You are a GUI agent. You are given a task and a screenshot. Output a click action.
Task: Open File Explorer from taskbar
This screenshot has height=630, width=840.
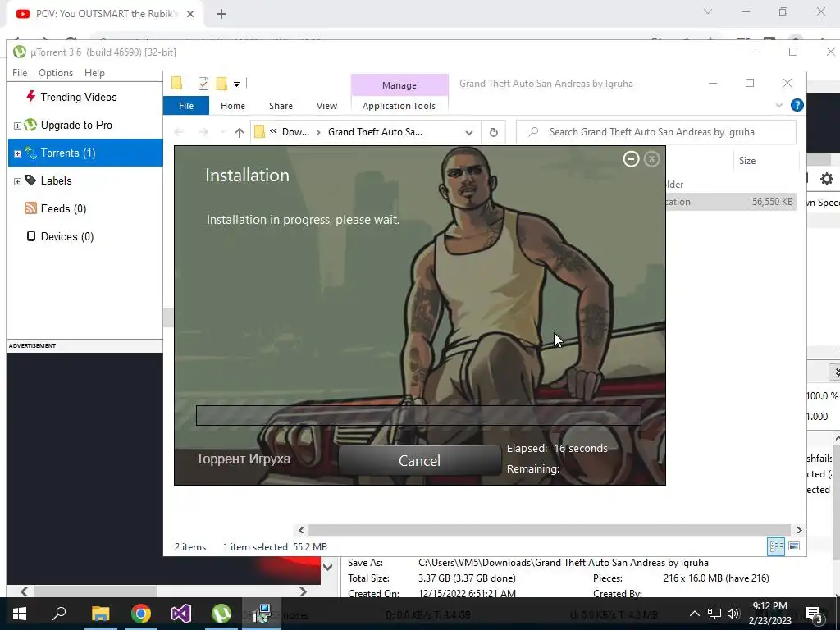pos(100,614)
